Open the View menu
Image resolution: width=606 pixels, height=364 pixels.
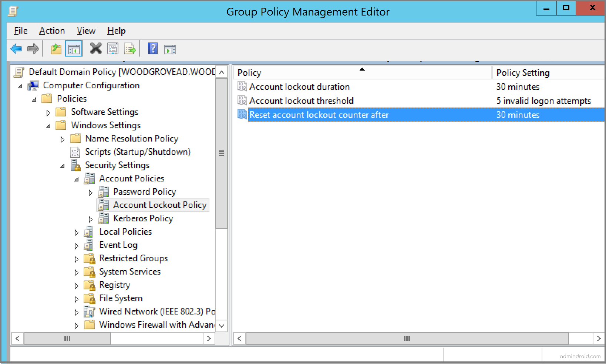pyautogui.click(x=86, y=31)
